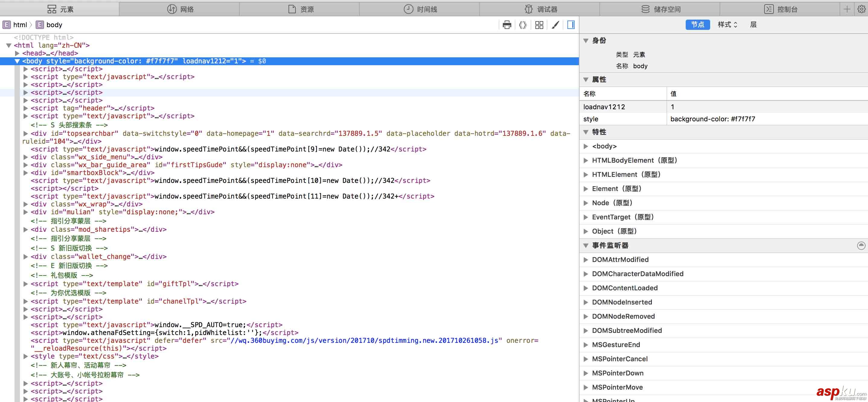Viewport: 868px width, 402px height.
Task: Click the filter icon beside 事件监听器
Action: click(861, 245)
